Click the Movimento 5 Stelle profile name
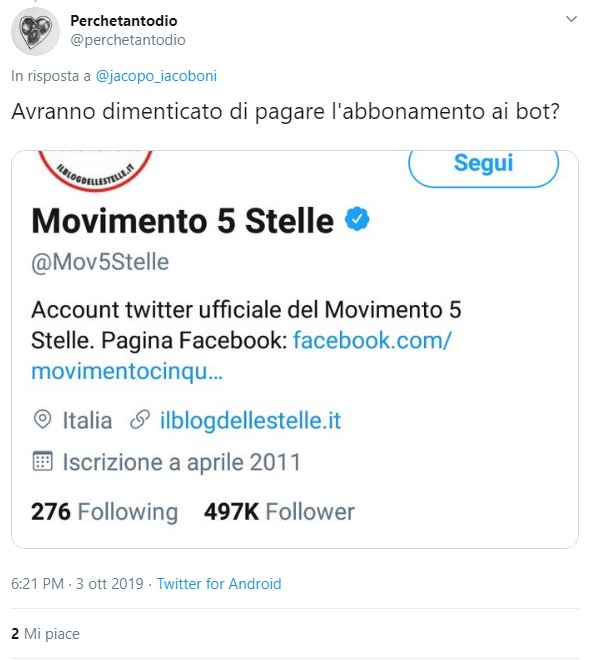590x660 pixels. click(x=183, y=221)
